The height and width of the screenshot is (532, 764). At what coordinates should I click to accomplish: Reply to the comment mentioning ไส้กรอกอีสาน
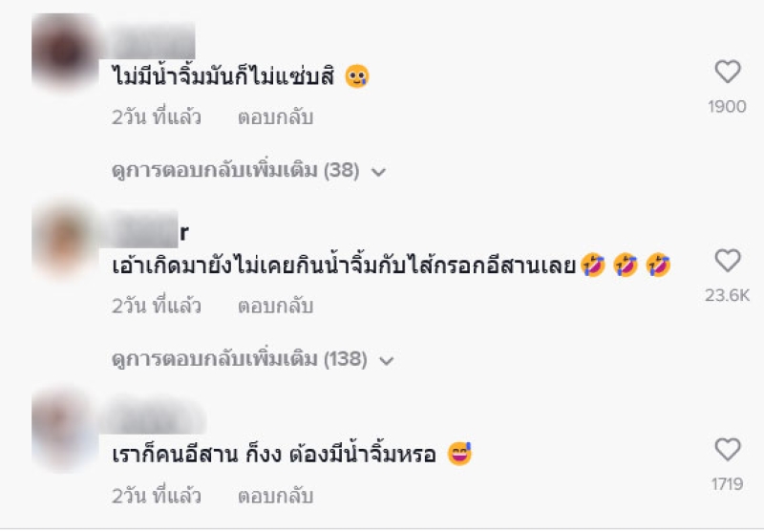pyautogui.click(x=275, y=306)
